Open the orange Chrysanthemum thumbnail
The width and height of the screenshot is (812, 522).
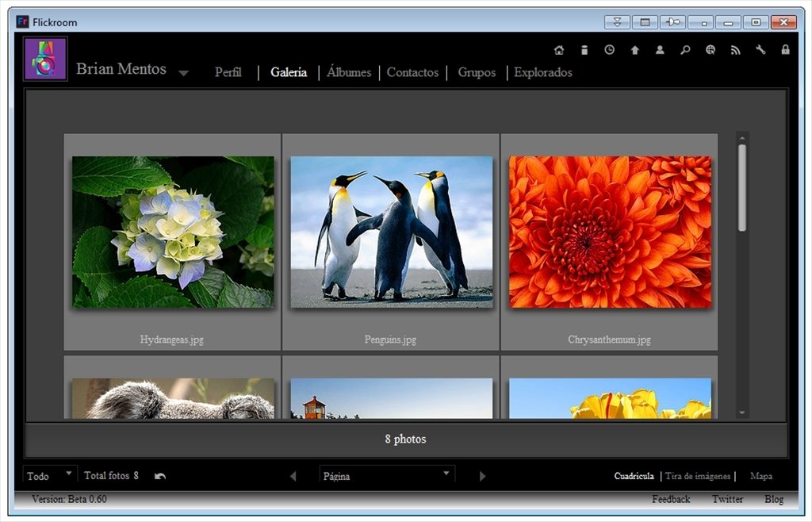(610, 232)
